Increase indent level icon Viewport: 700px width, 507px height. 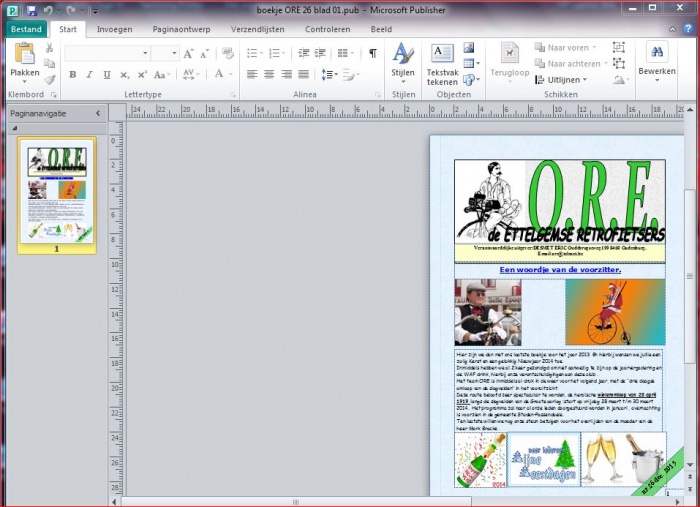320,54
